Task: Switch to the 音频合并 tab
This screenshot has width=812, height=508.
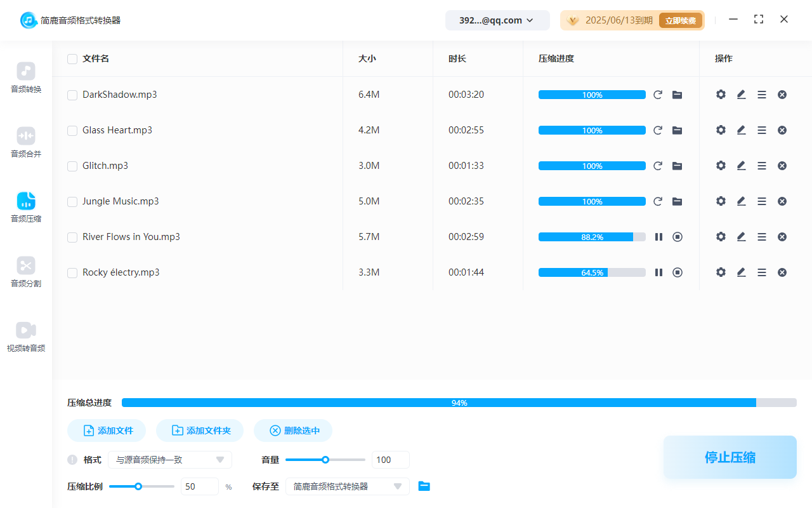Action: point(26,143)
